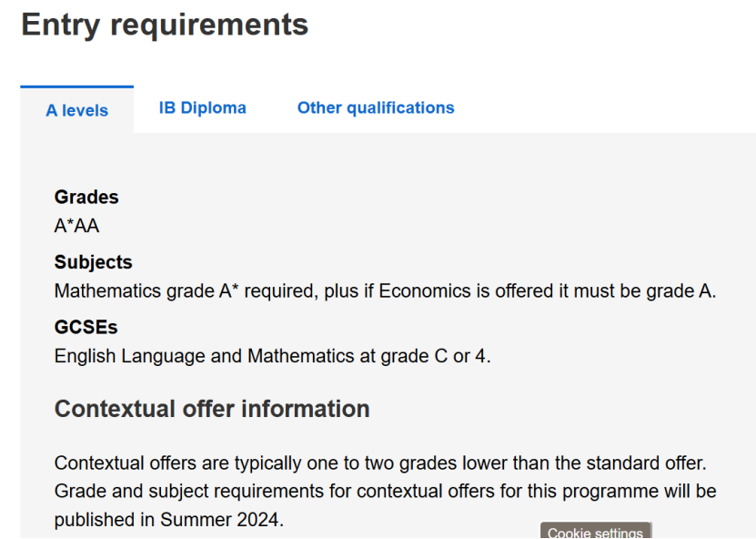Click the first line of contextual offers paragraph
This screenshot has height=539, width=756.
380,463
